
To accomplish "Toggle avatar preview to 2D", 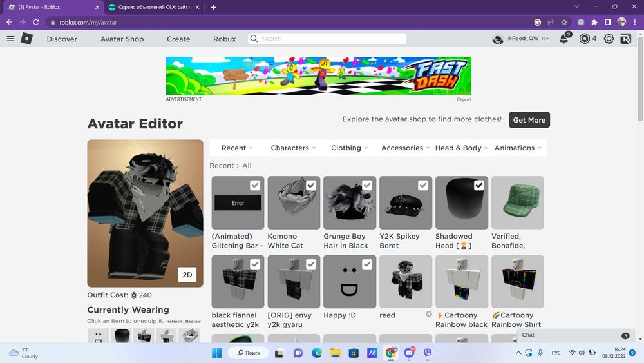I will pyautogui.click(x=187, y=275).
